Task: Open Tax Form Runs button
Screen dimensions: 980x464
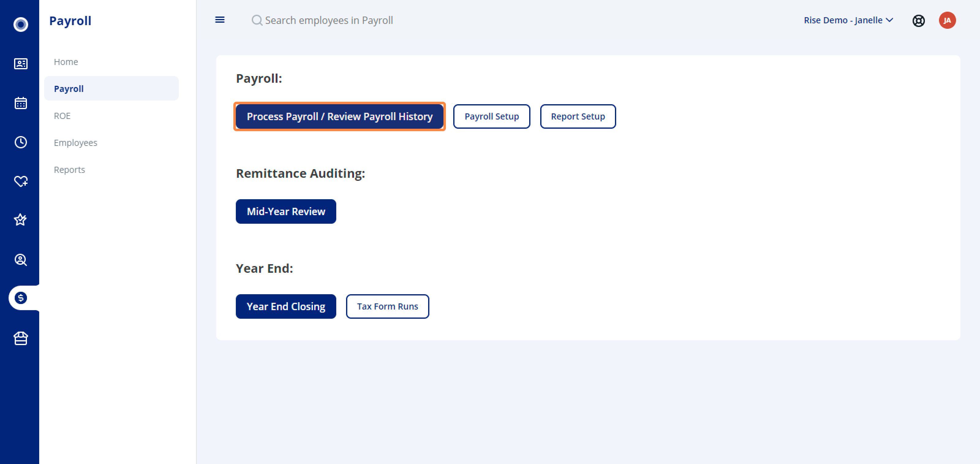Action: pos(387,306)
